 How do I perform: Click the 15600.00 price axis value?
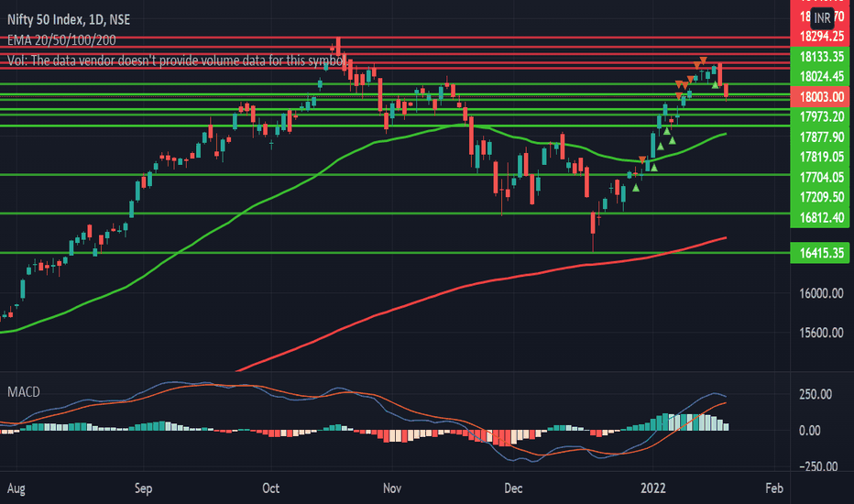pos(821,333)
